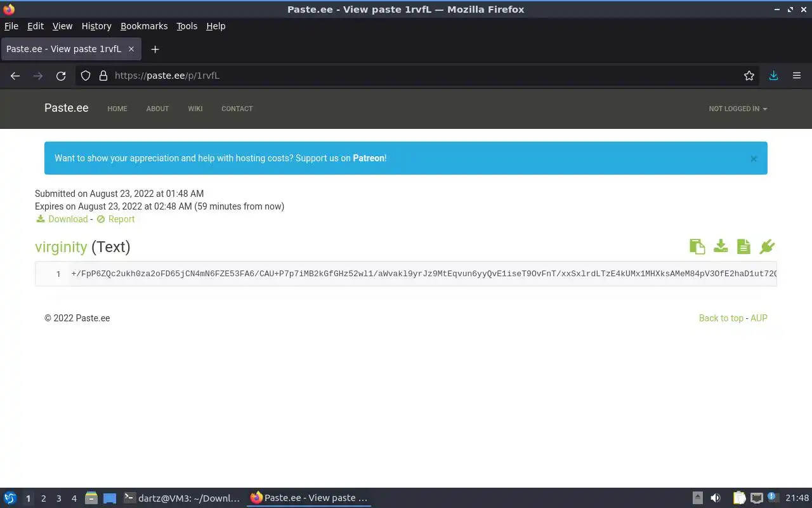Open the History menu
The height and width of the screenshot is (508, 812).
coord(96,26)
